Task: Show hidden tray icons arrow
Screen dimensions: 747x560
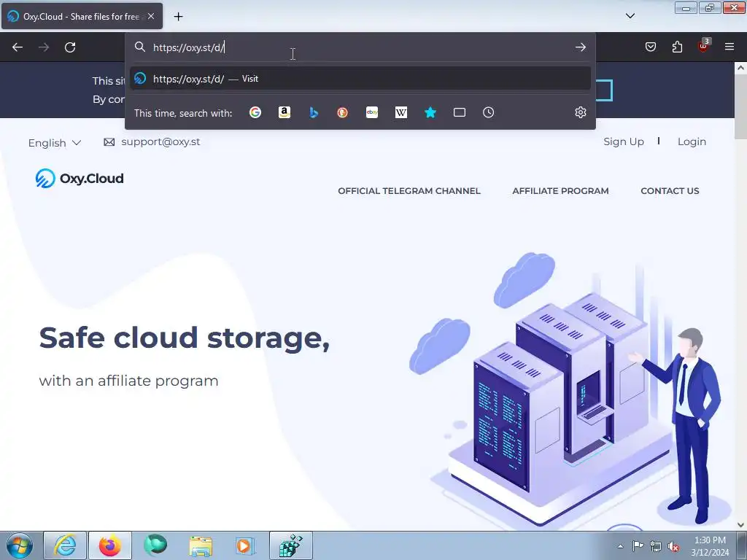Action: 620,547
